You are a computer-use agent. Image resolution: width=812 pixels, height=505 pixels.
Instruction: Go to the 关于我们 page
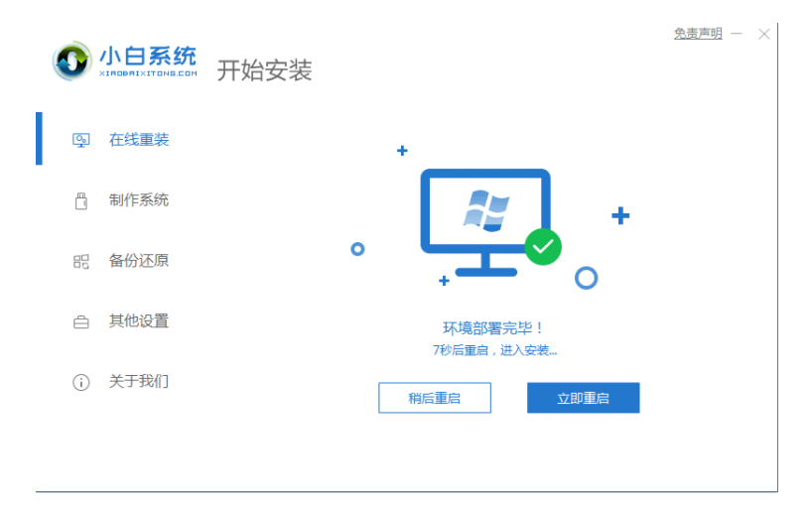pos(139,381)
